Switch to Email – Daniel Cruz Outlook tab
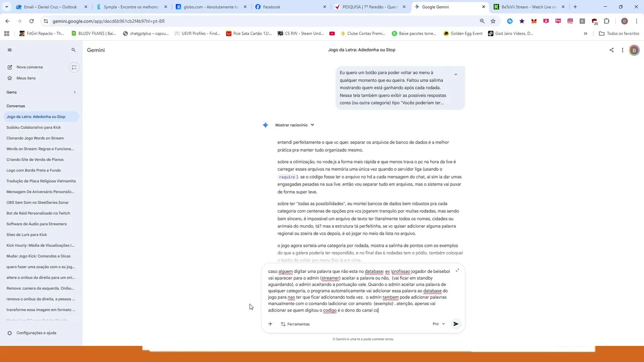Screen dimensions: 644x362 pos(50,7)
